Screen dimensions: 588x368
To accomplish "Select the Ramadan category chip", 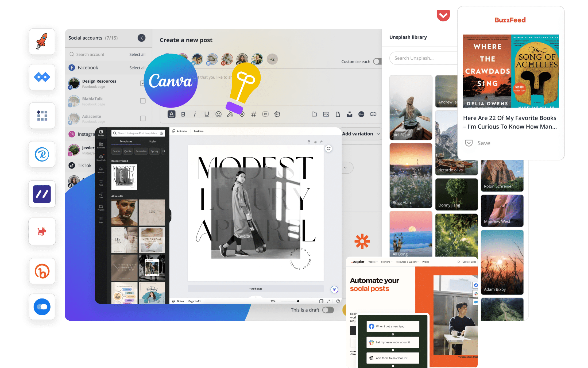I will 141,151.
